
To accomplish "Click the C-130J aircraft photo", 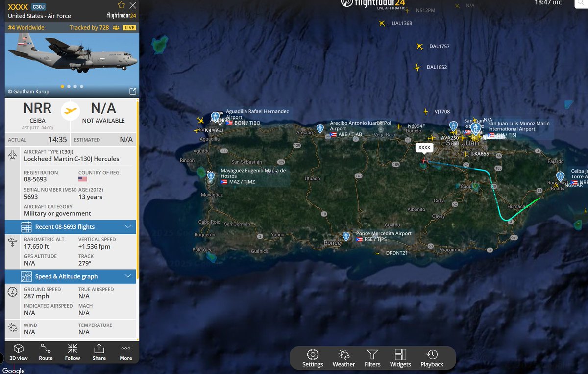I will click(x=72, y=59).
